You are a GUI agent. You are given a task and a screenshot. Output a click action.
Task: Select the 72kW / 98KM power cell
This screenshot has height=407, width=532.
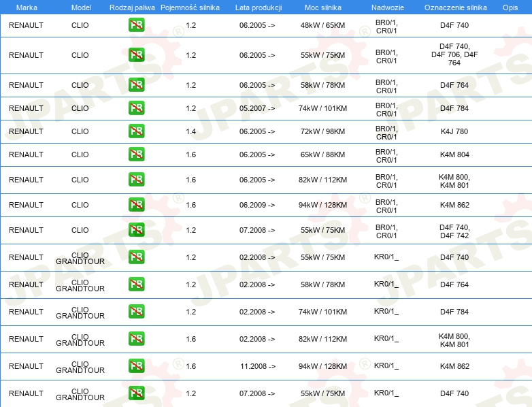[322, 131]
